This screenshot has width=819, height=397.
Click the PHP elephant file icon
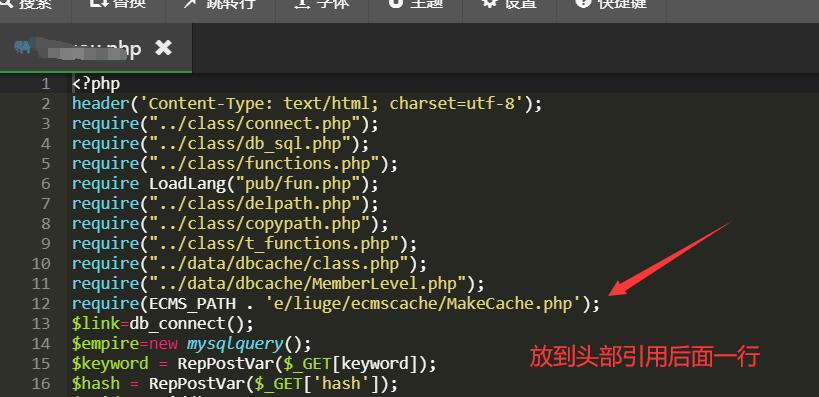point(23,48)
